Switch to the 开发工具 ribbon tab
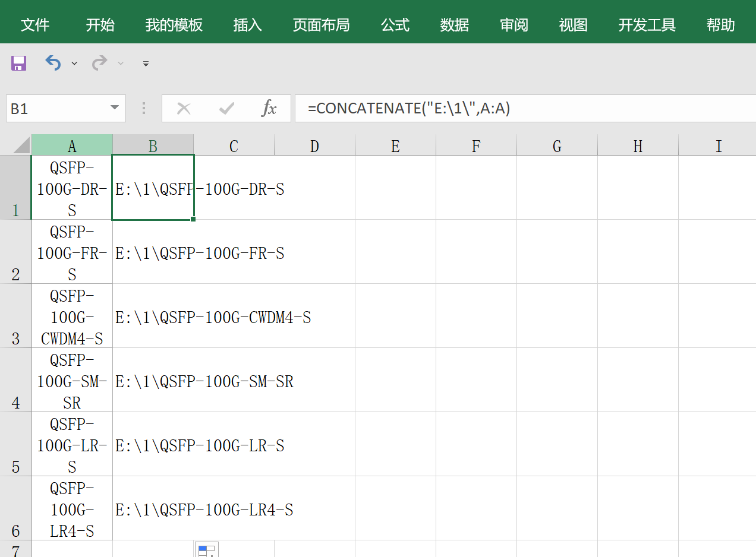The image size is (756, 557). click(x=647, y=25)
